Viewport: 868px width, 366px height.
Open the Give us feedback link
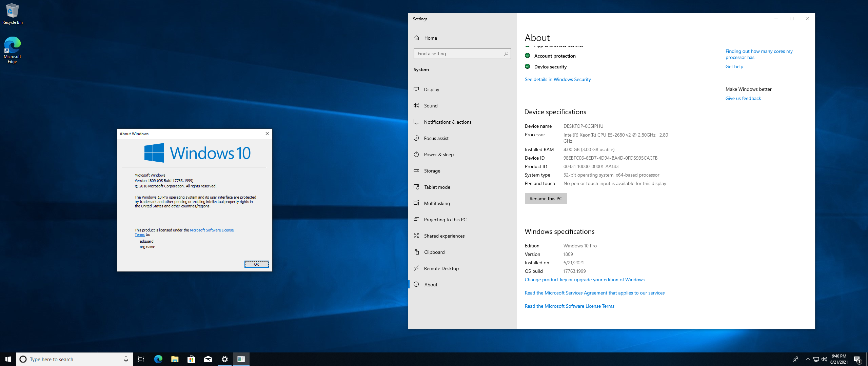[743, 98]
